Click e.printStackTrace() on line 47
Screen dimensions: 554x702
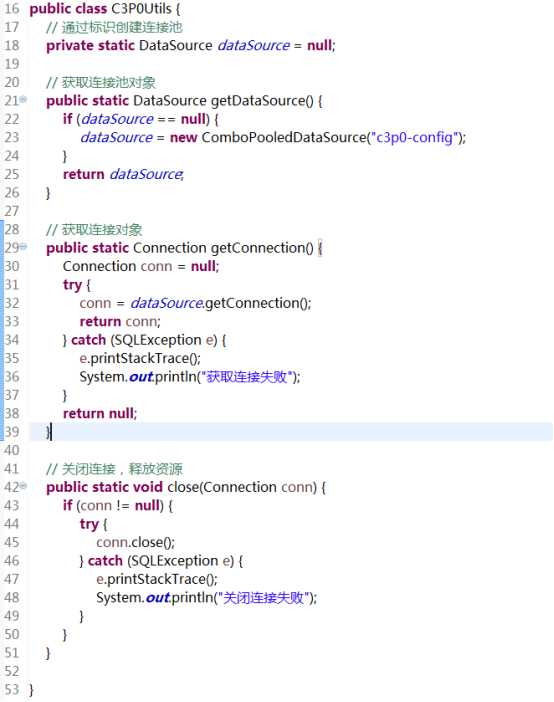(157, 579)
